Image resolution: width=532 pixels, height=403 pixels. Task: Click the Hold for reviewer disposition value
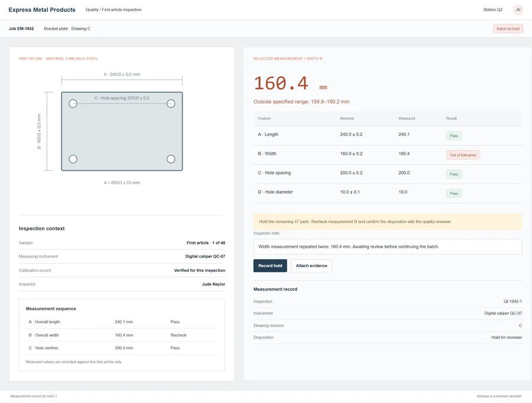click(x=507, y=337)
